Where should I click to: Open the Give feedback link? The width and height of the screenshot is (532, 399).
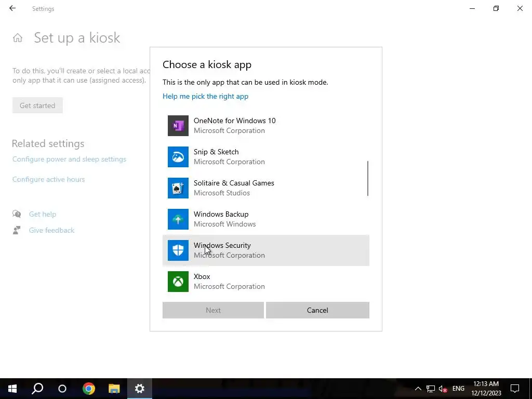pyautogui.click(x=51, y=230)
